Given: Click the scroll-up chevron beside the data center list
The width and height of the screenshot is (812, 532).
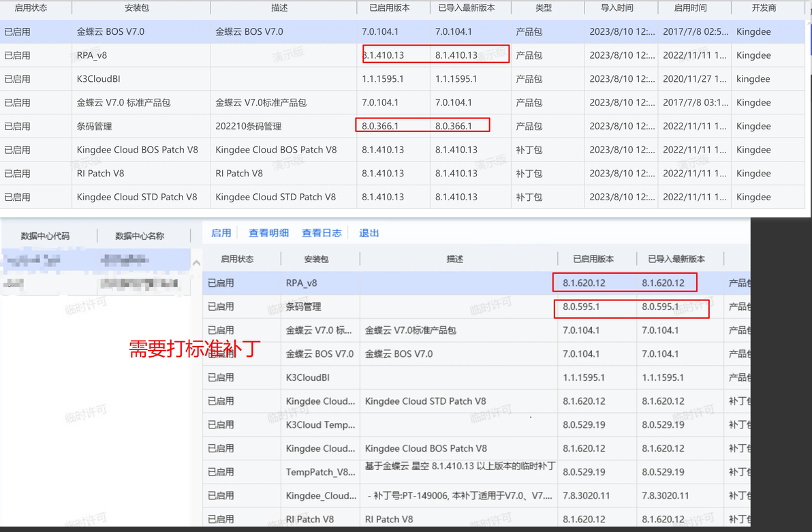Looking at the screenshot, I should (196, 263).
